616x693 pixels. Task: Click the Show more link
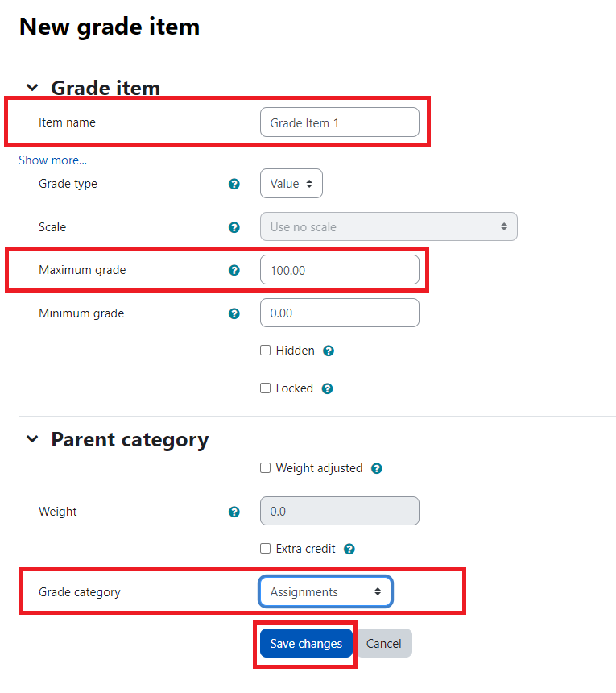(52, 160)
